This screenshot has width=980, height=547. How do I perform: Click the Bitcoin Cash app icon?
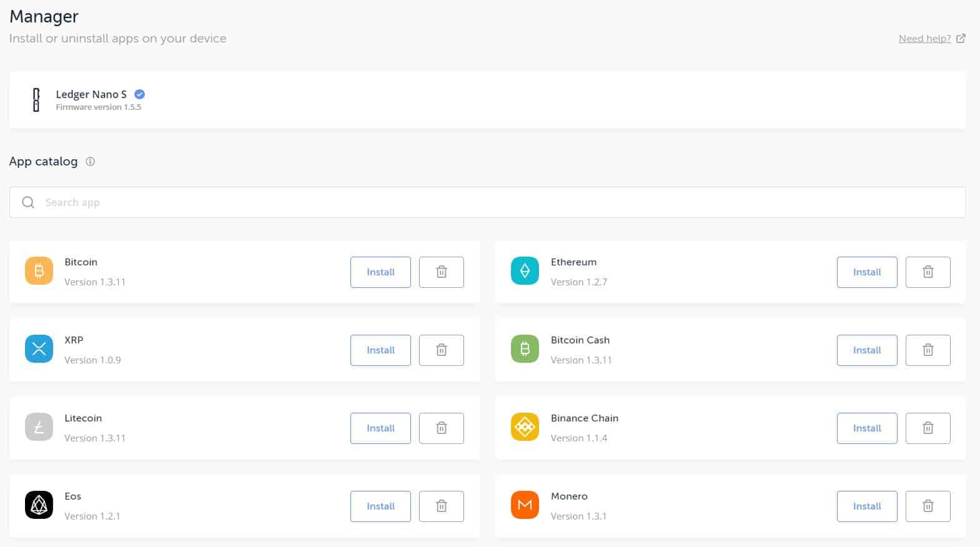click(x=525, y=349)
